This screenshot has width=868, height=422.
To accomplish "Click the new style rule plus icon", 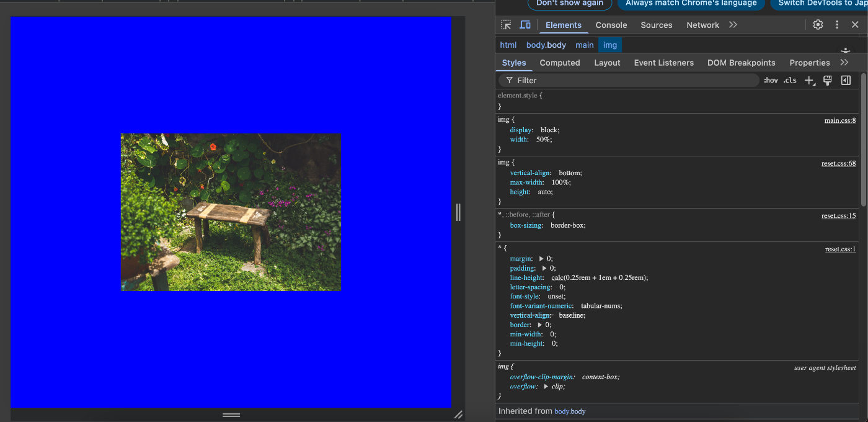I will 809,80.
